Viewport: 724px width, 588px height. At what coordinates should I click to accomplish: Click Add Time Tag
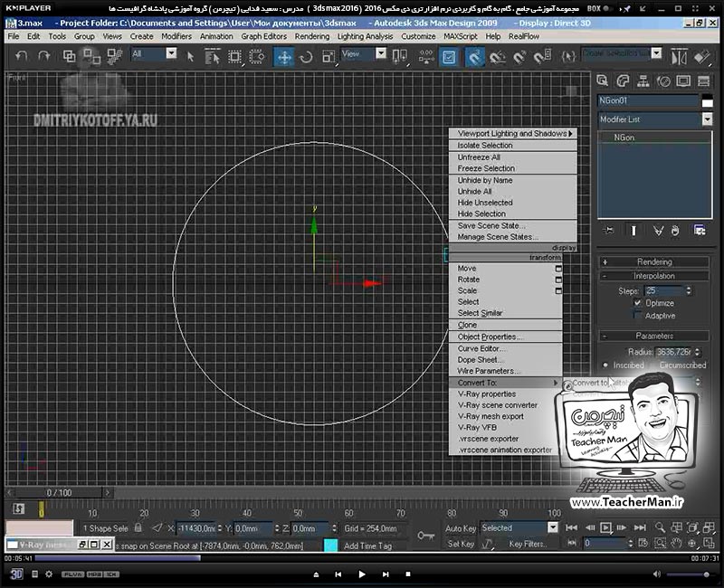coord(368,546)
